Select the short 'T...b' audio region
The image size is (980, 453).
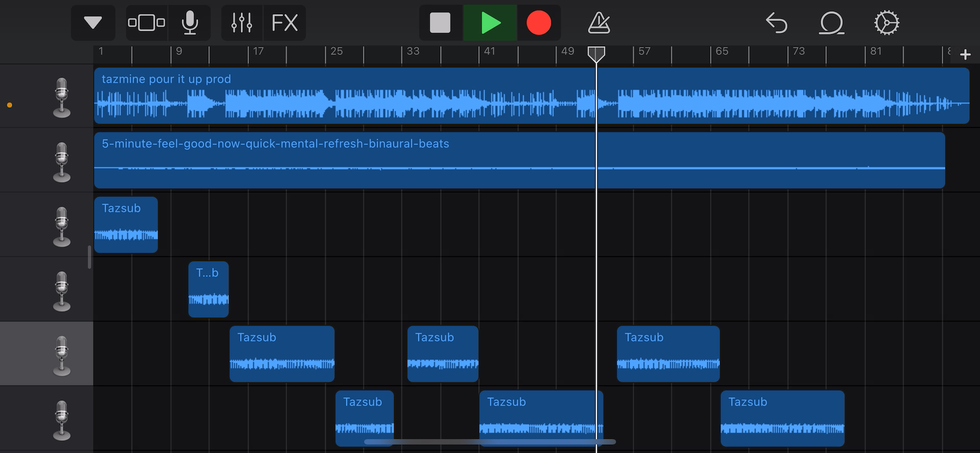[x=209, y=290]
